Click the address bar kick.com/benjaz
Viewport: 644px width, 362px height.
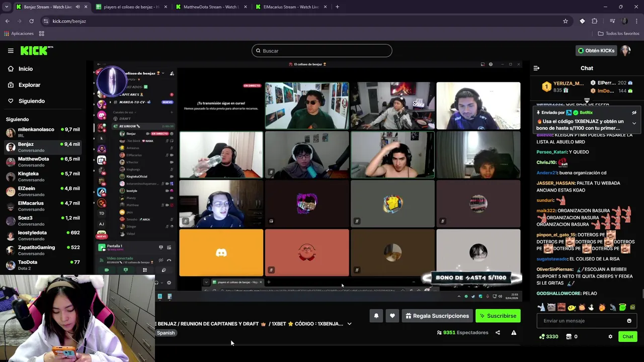[x=69, y=21]
